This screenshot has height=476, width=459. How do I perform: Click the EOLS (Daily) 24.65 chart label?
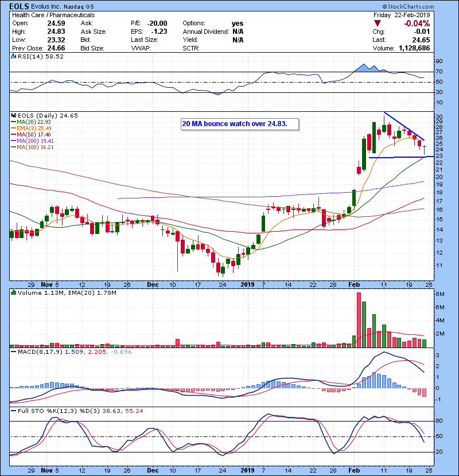pos(48,115)
